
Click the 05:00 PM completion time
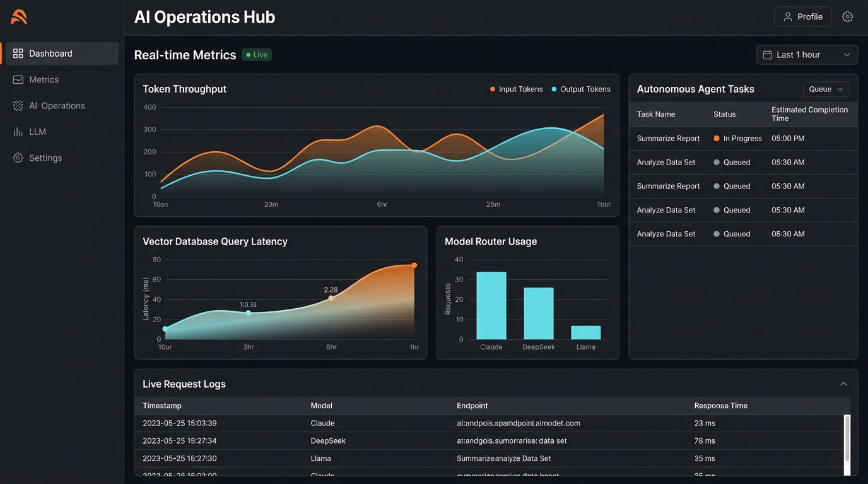coord(788,139)
